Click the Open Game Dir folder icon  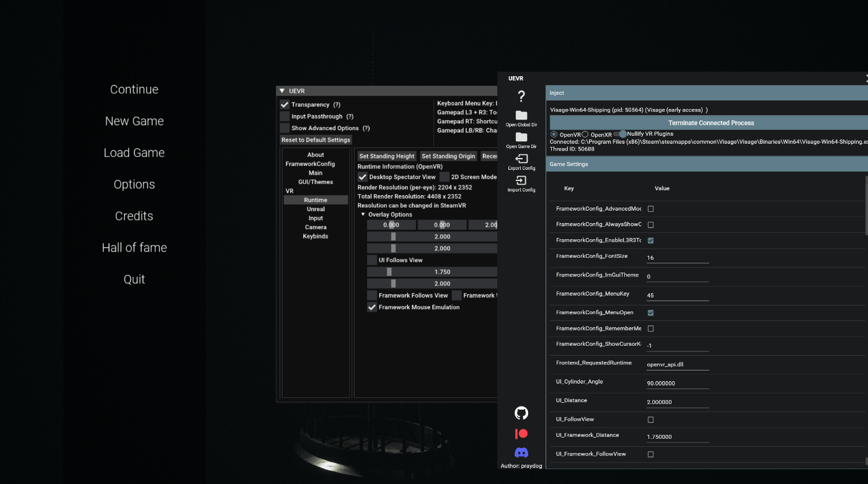[521, 137]
